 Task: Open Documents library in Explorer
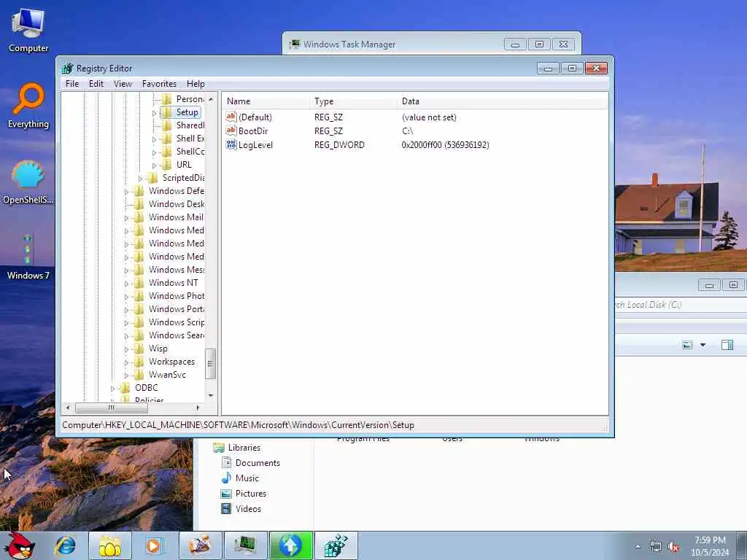click(x=258, y=463)
